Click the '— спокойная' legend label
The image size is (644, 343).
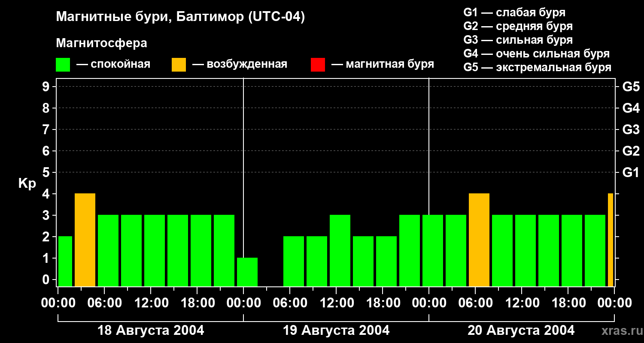point(113,65)
